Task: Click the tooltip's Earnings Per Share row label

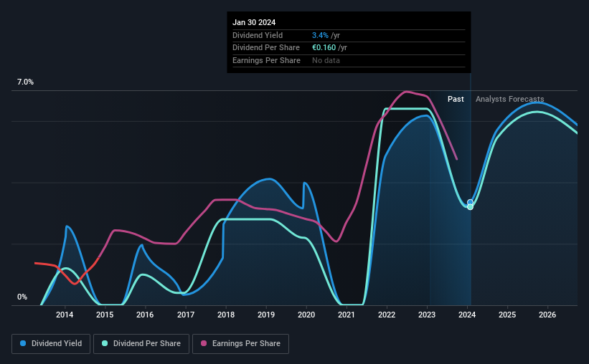Action: click(266, 60)
